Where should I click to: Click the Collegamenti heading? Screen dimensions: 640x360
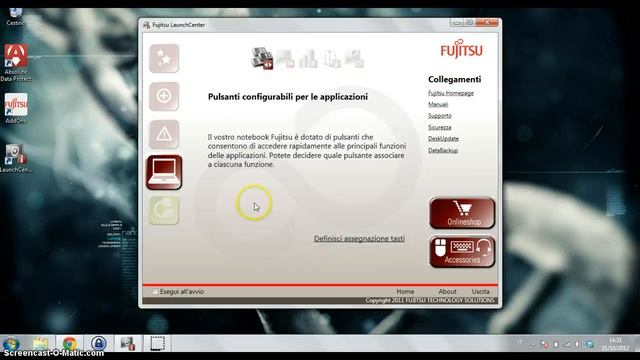point(454,79)
